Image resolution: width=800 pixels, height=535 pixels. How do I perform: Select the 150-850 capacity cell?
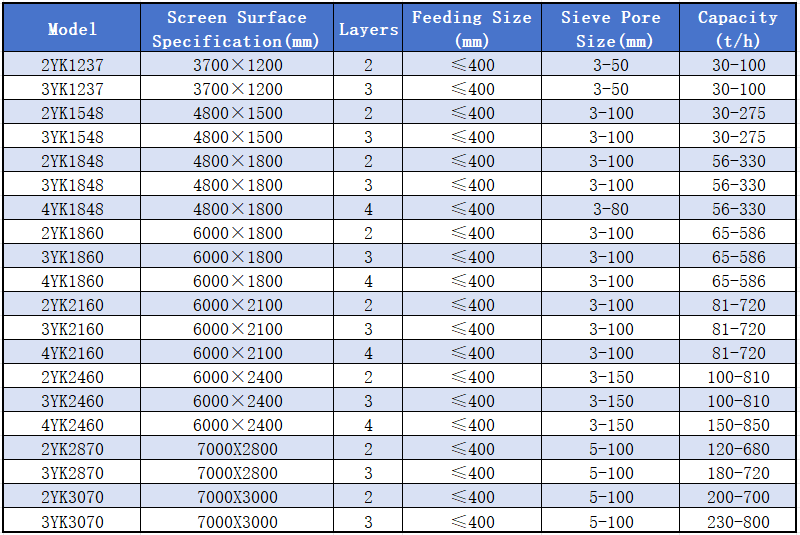(x=737, y=425)
